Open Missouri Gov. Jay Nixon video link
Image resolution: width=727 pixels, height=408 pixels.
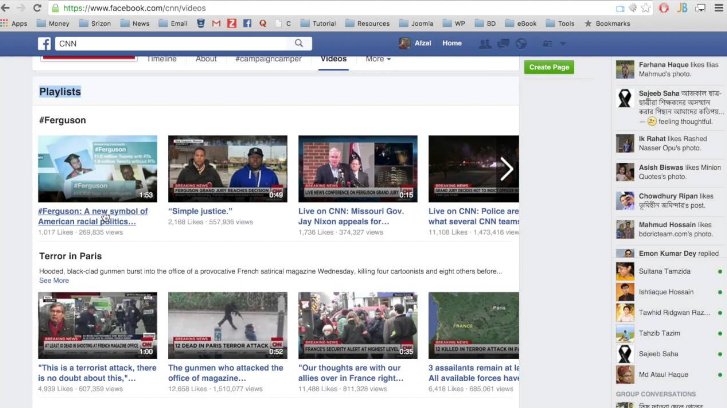point(351,216)
